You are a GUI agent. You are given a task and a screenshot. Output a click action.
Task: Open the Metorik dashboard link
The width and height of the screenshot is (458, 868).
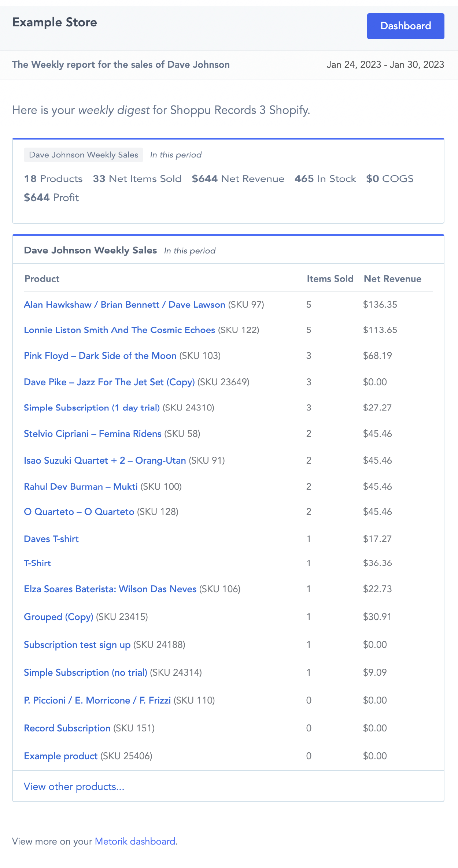pyautogui.click(x=135, y=841)
